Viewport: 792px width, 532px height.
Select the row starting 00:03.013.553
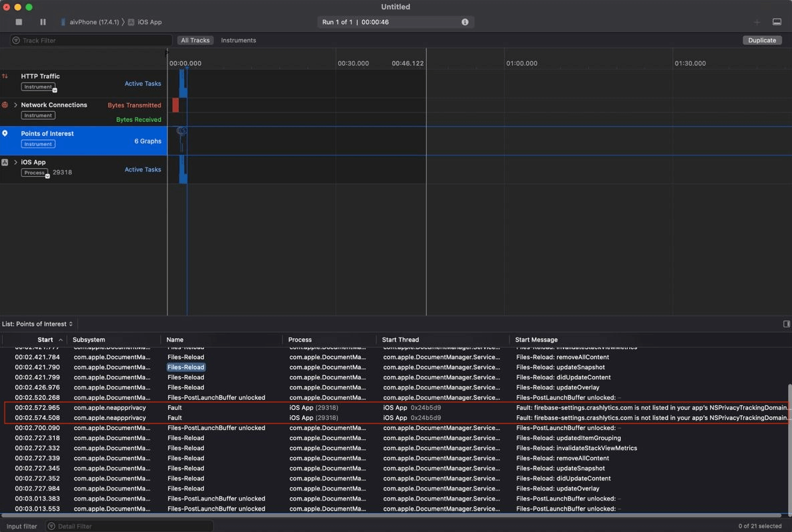[x=396, y=509]
